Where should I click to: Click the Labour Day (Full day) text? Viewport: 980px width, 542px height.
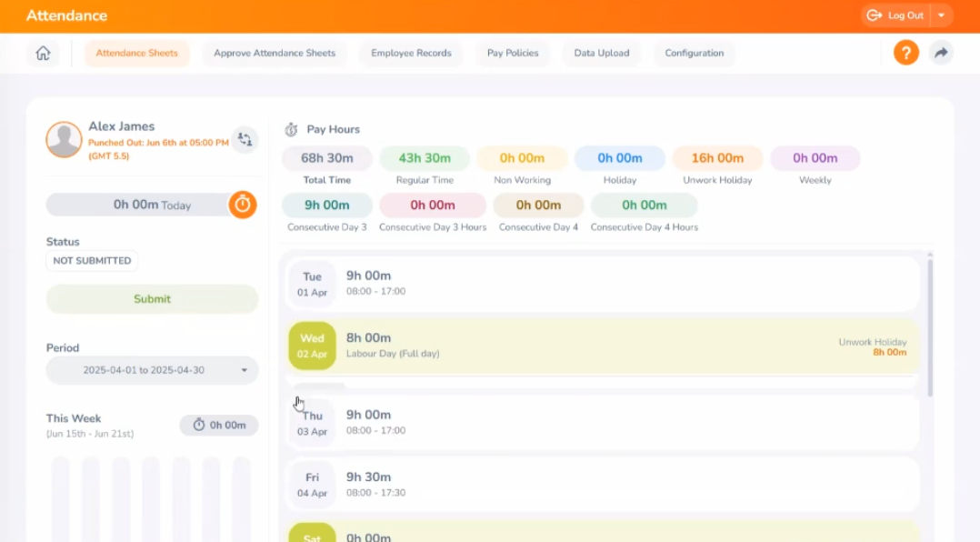pyautogui.click(x=393, y=353)
